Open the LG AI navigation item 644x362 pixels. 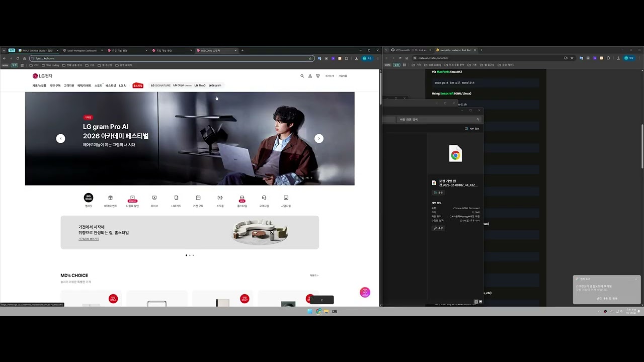point(123,85)
